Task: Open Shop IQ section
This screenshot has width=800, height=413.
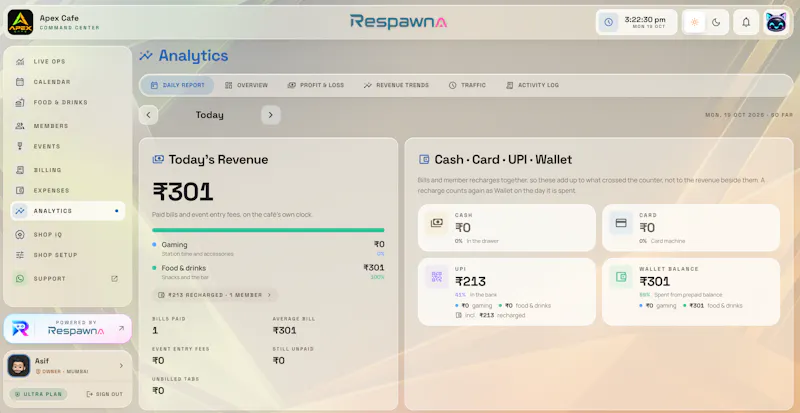Action: pyautogui.click(x=67, y=234)
